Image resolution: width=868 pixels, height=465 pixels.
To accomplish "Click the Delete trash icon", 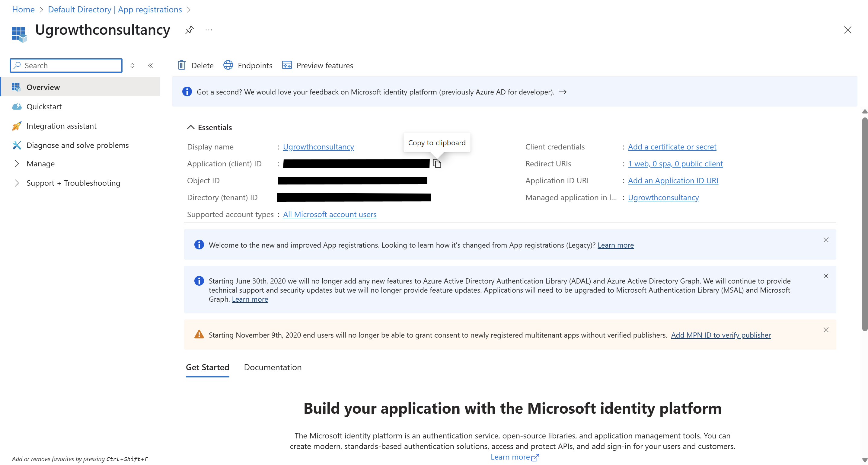I will 182,66.
